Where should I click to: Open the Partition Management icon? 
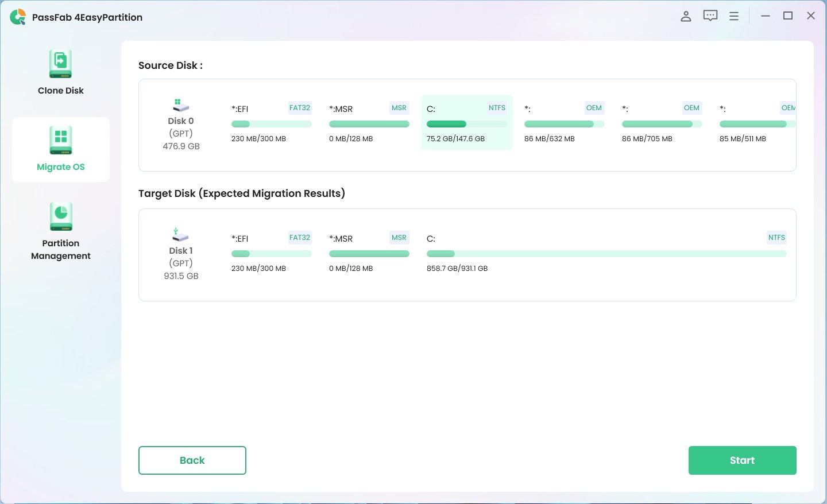[x=61, y=216]
